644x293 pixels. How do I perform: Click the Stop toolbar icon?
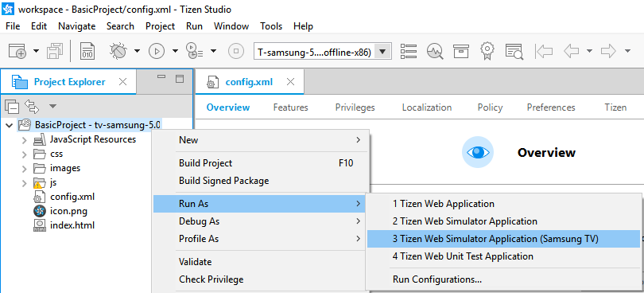[236, 51]
